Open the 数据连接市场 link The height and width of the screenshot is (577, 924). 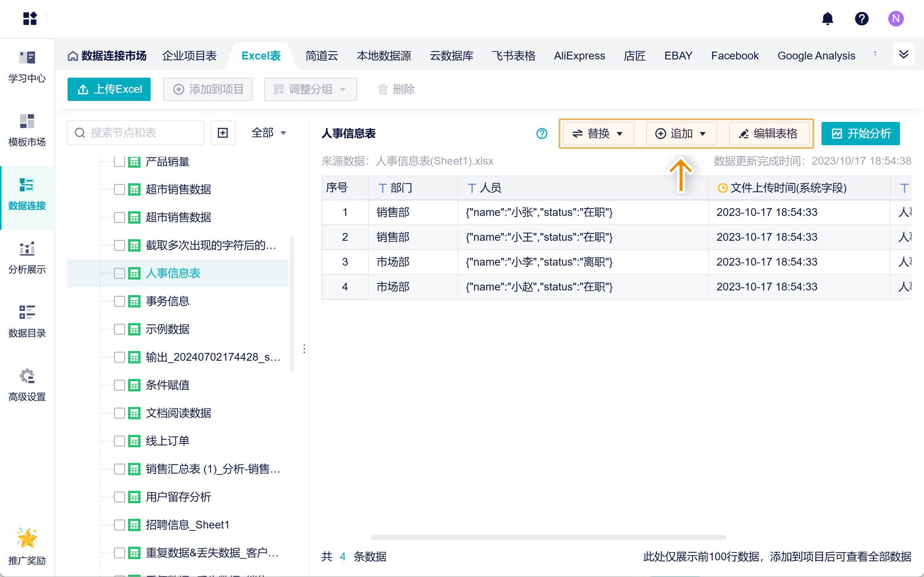(x=107, y=56)
